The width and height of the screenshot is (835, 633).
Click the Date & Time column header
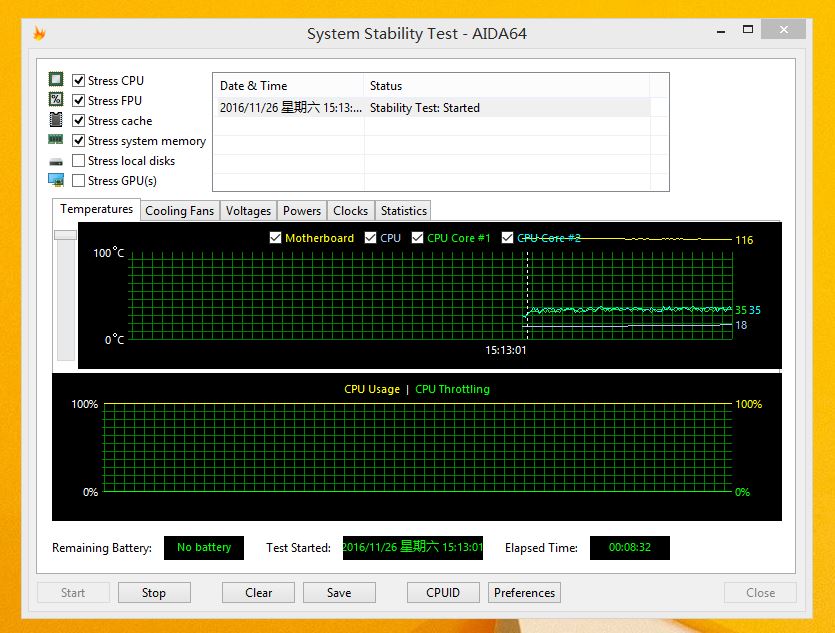(x=289, y=86)
